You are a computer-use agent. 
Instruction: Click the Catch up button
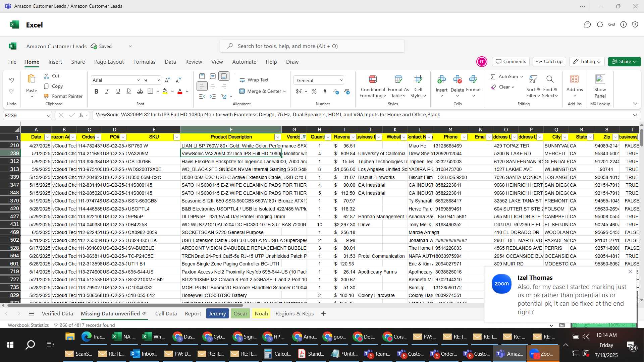[x=549, y=62]
